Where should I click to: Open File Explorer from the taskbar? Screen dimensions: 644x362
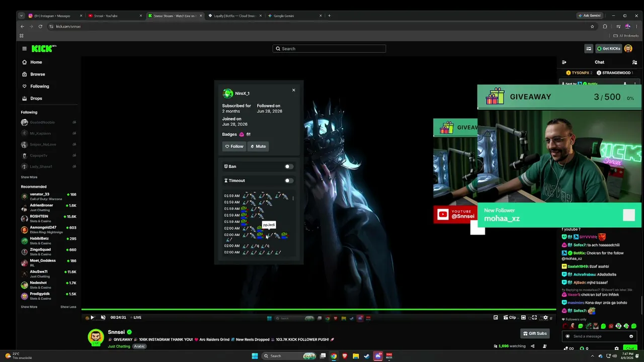click(356, 356)
